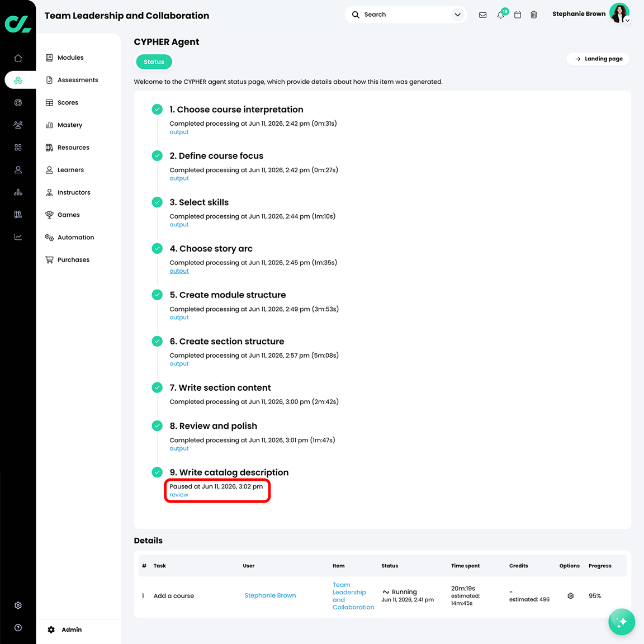Open the calendar icon in top bar
644x644 pixels.
click(518, 15)
